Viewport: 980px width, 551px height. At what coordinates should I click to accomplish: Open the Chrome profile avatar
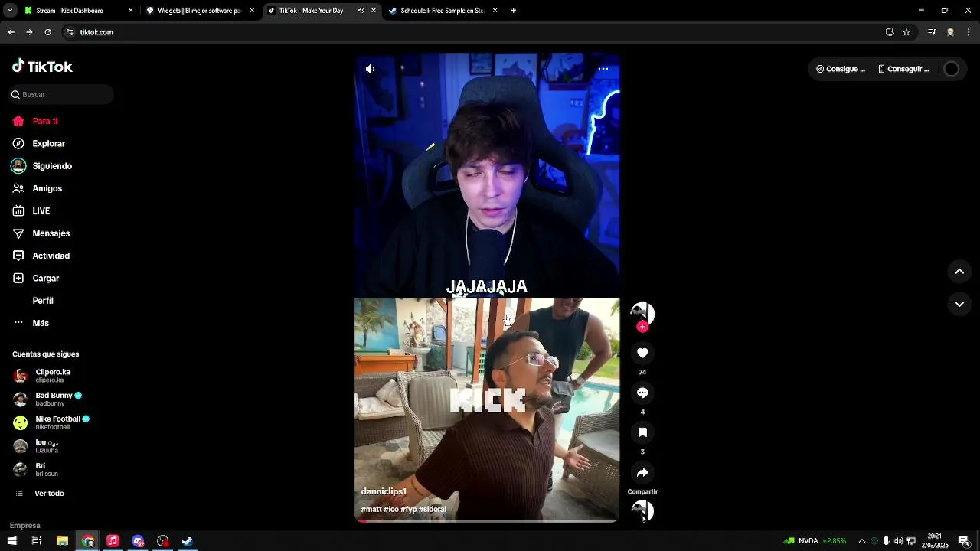[x=950, y=32]
